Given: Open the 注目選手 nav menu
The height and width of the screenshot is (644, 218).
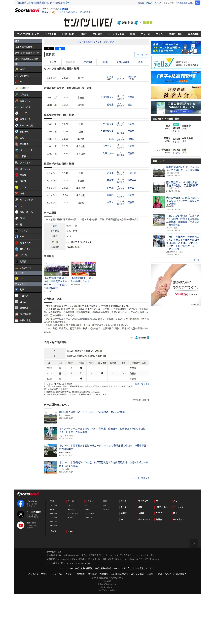Looking at the screenshot, I should pos(97,34).
